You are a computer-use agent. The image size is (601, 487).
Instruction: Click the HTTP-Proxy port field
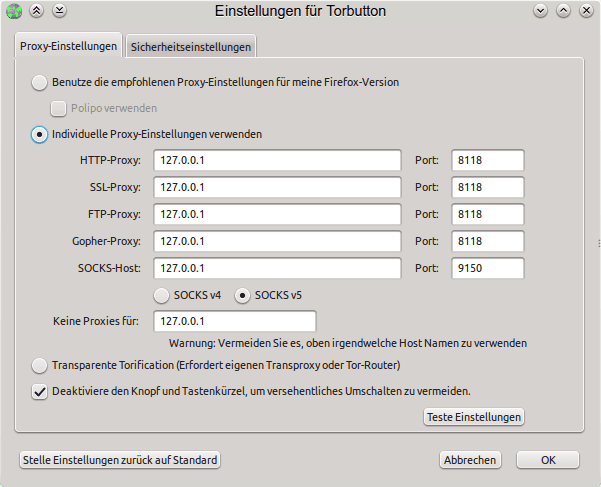(488, 160)
